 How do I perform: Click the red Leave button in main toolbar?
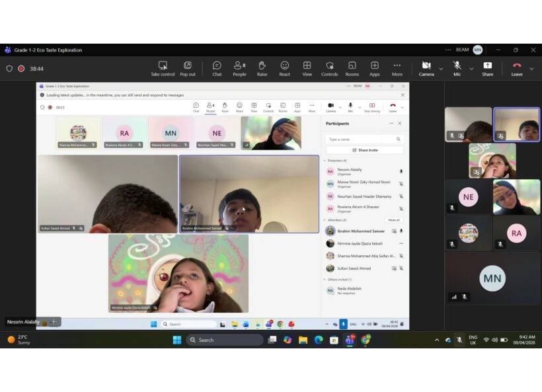[517, 68]
